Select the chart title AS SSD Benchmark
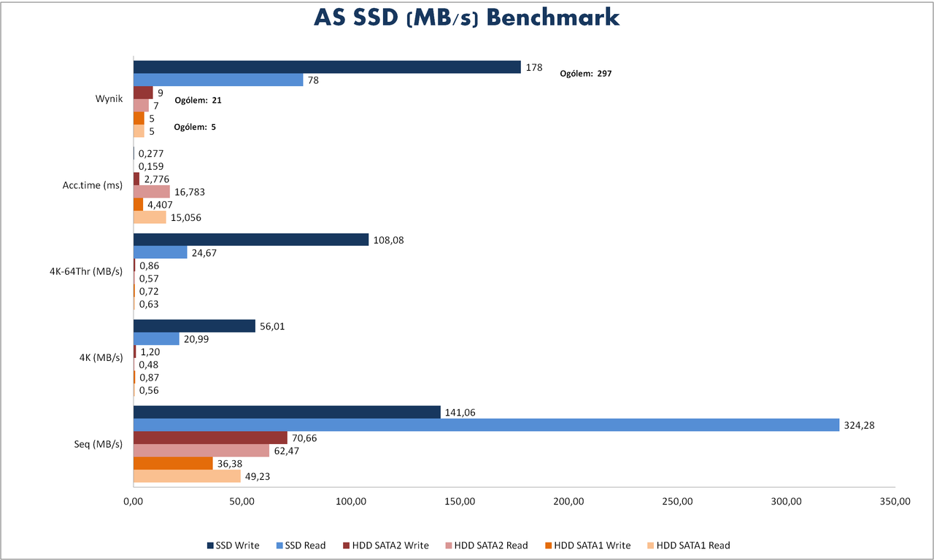 [x=467, y=18]
